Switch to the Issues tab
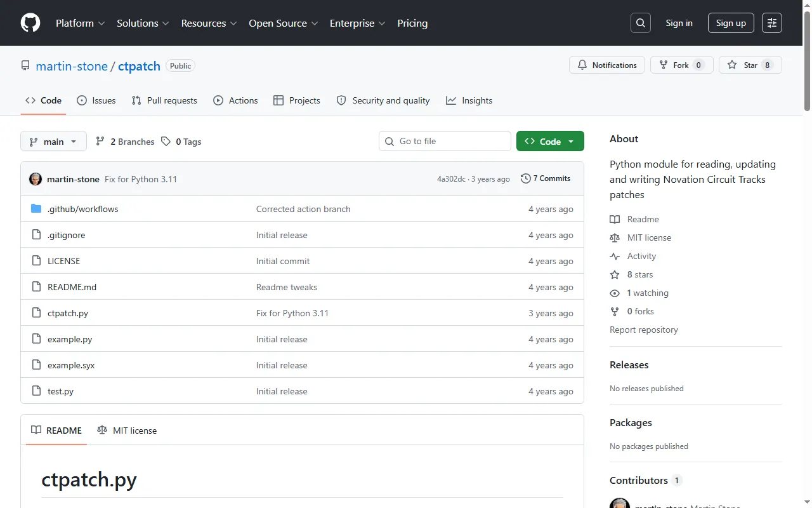 click(96, 100)
